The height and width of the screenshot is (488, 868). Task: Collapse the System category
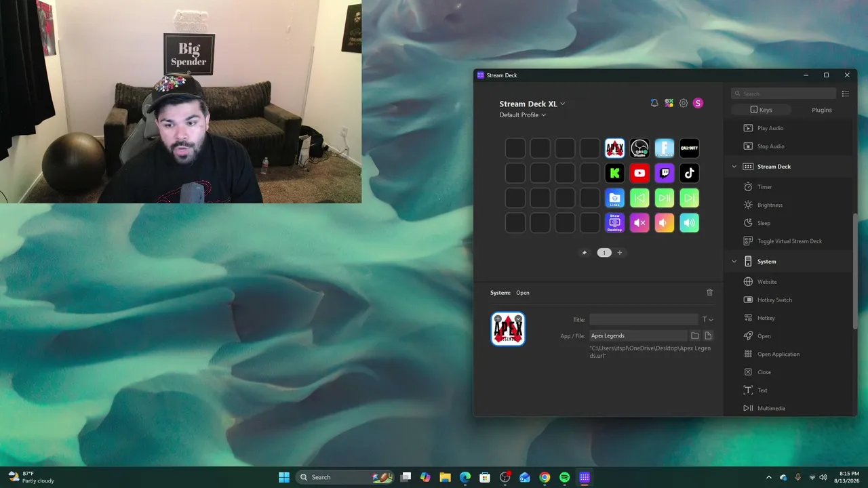(x=734, y=262)
